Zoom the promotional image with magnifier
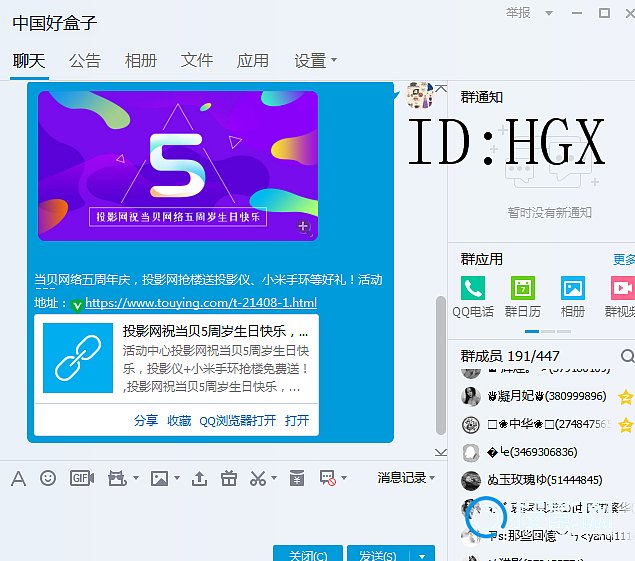 point(304,227)
